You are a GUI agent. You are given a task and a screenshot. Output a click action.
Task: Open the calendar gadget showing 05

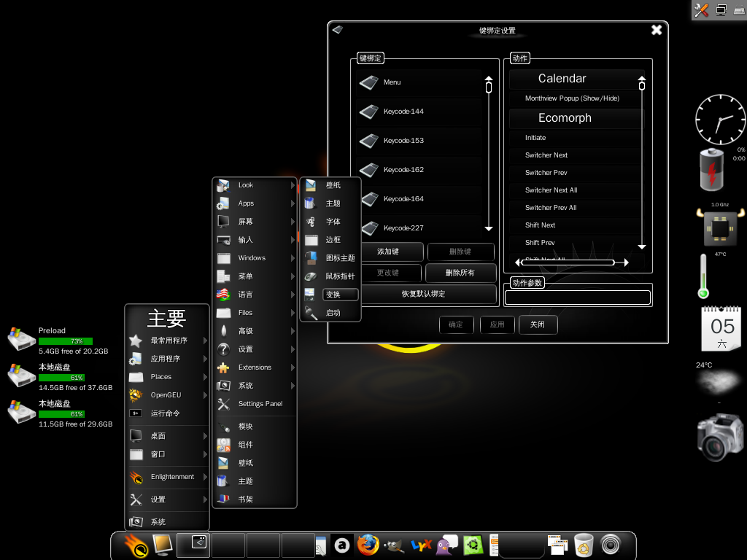[x=721, y=329]
